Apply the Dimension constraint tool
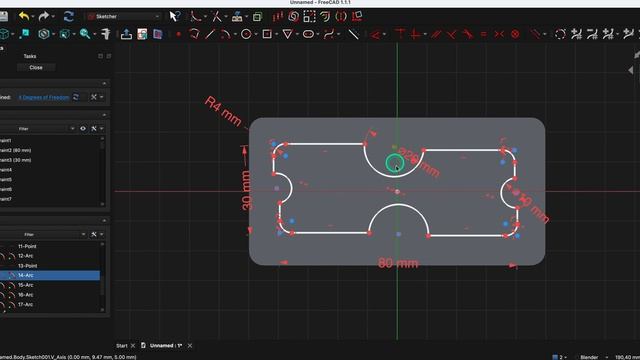The width and height of the screenshot is (640, 360). (375, 34)
